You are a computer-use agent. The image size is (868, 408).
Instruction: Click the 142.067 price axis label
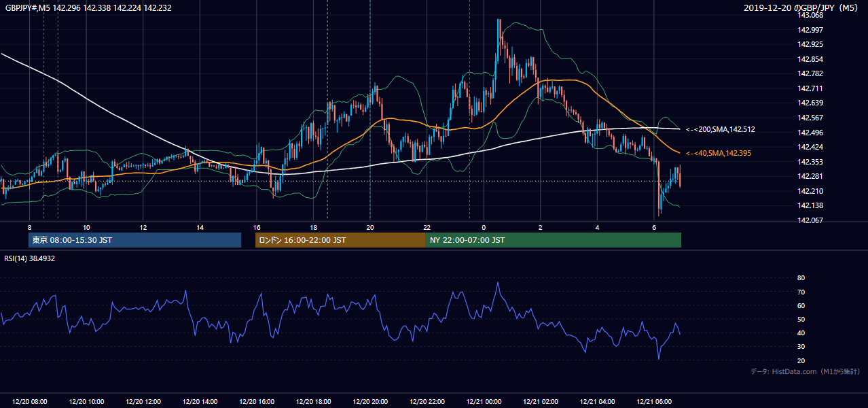810,220
